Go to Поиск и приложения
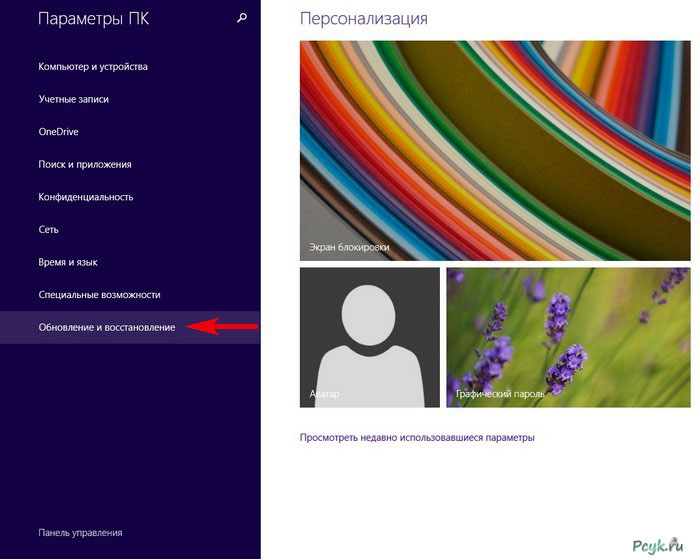Image resolution: width=700 pixels, height=559 pixels. pos(85,165)
